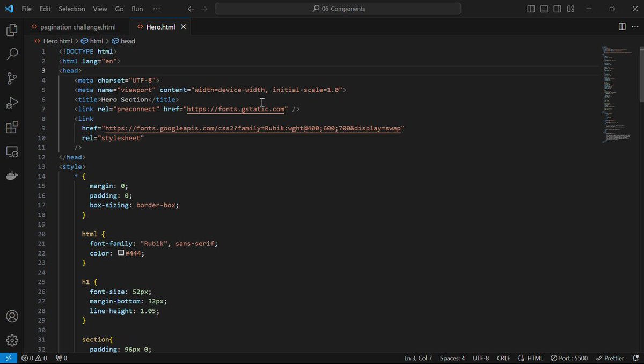Expand the overflow menu ellipsis
The image size is (644, 364).
pos(157,9)
